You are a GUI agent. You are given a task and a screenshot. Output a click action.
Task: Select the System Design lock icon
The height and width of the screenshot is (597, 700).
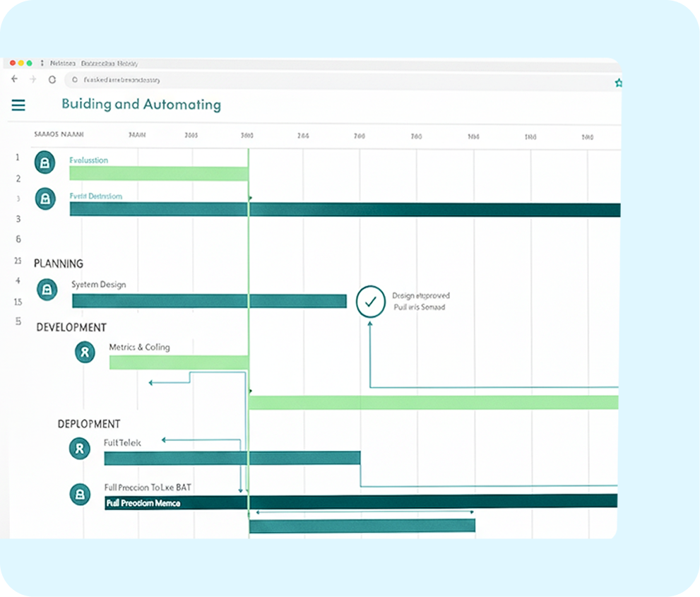[x=47, y=289]
